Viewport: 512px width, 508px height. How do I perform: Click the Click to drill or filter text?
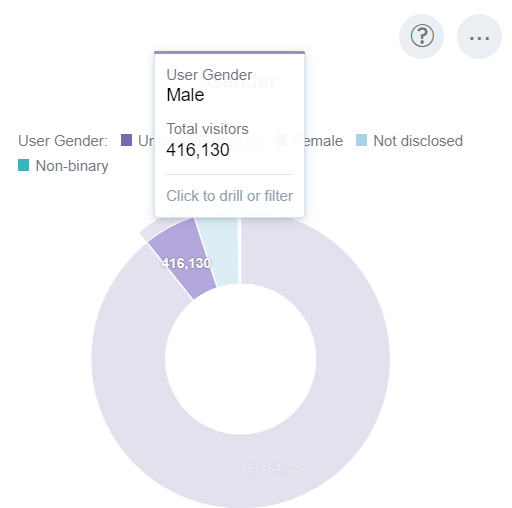(x=230, y=196)
